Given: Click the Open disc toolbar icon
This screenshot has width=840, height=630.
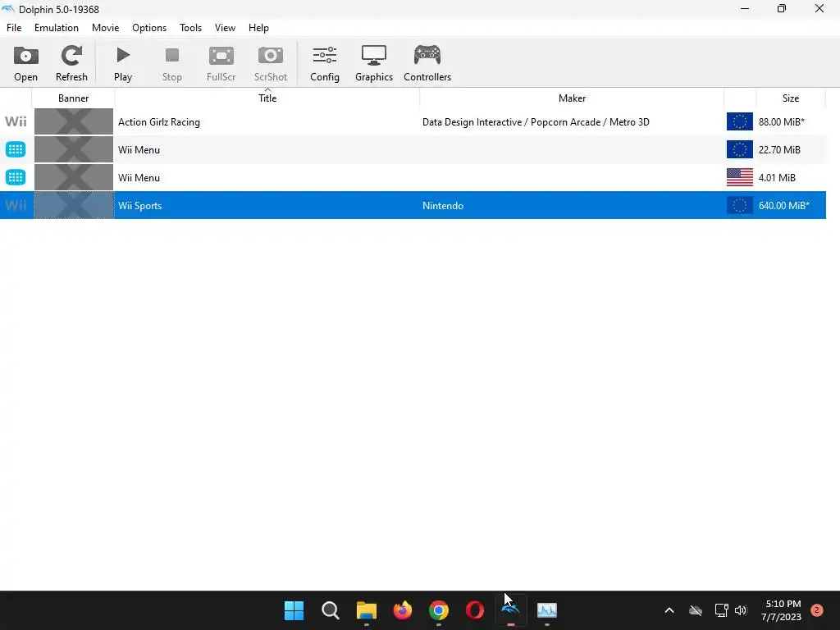Looking at the screenshot, I should click(25, 64).
